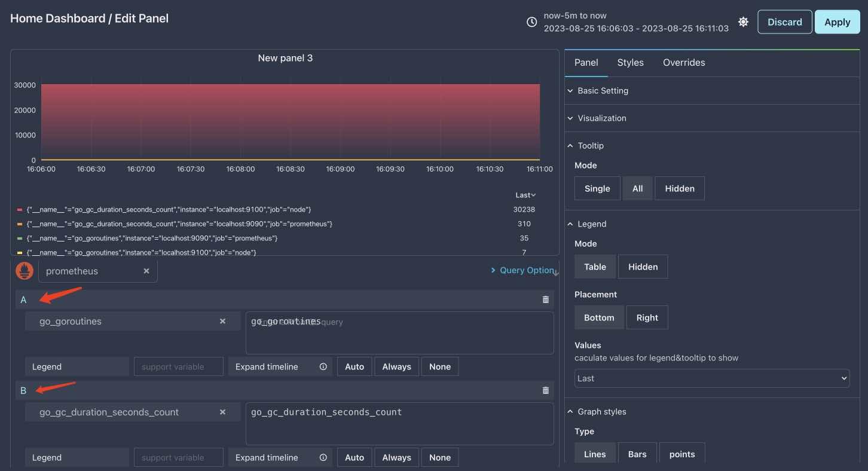This screenshot has height=471, width=868.
Task: Delete query B with its trash icon
Action: [x=546, y=390]
